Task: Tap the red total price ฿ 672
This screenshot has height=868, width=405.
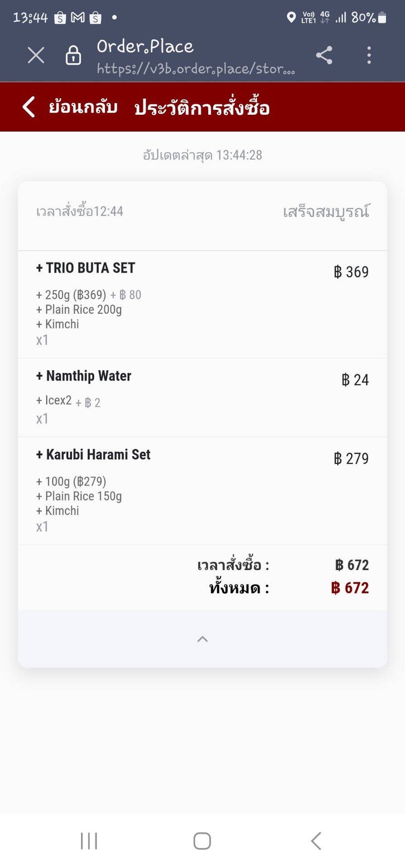Action: point(350,588)
